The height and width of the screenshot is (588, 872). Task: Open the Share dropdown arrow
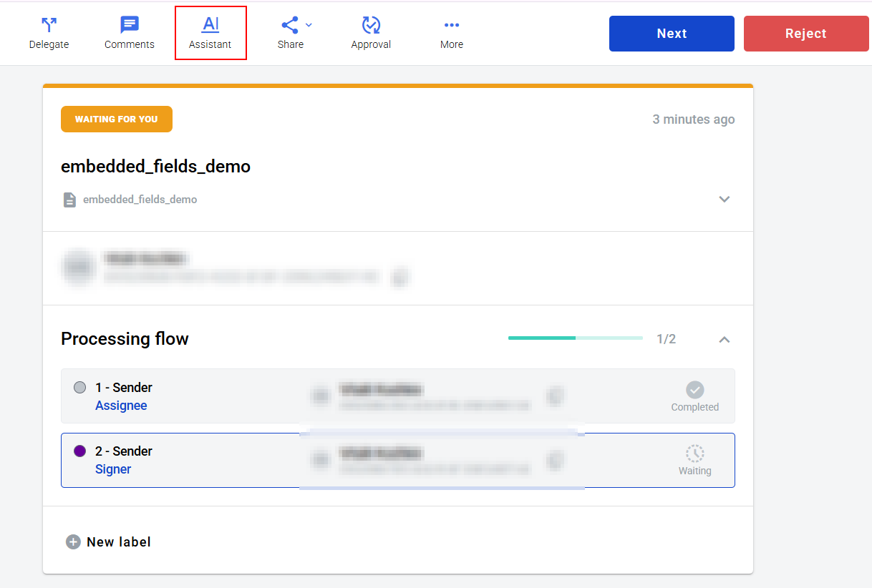pyautogui.click(x=309, y=25)
